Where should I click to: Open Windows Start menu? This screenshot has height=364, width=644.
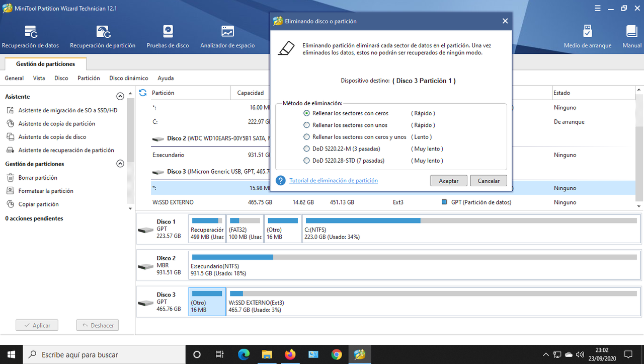point(12,354)
